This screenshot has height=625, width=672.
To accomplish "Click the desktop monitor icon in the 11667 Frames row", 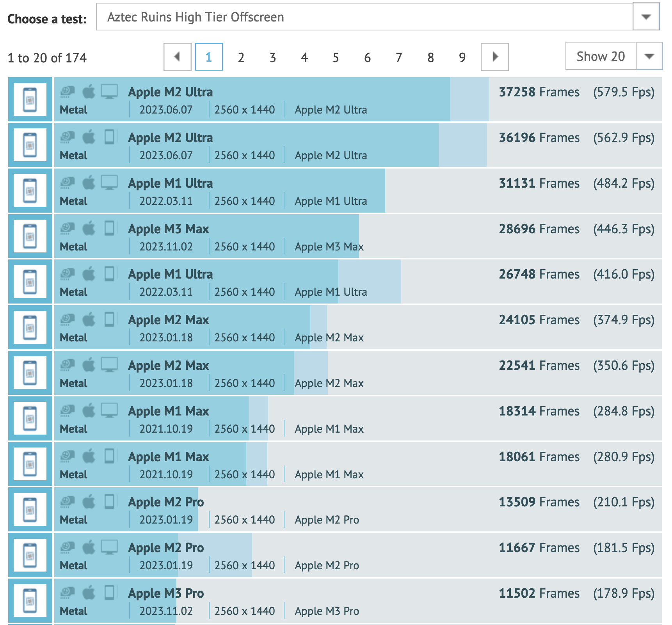I will (x=109, y=547).
